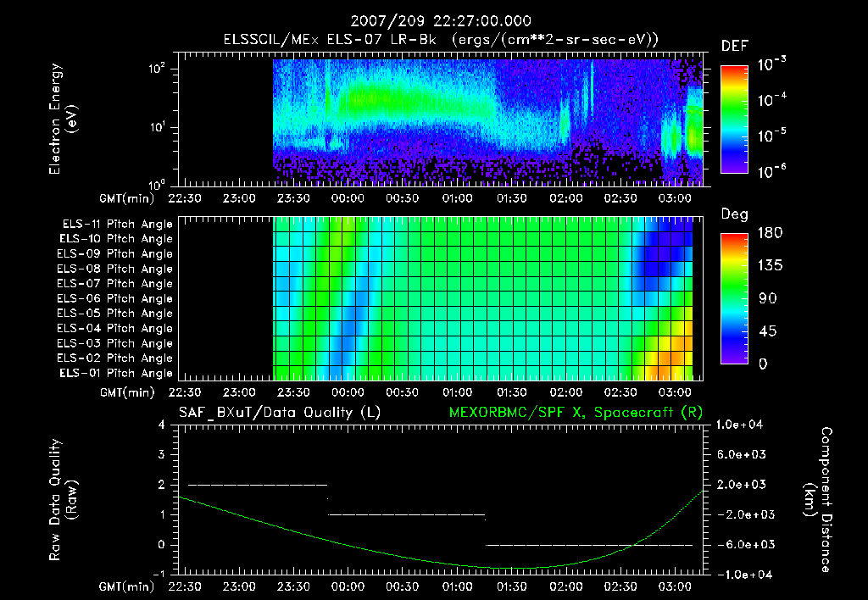Click the 2.0e+03 right axis value

point(742,485)
